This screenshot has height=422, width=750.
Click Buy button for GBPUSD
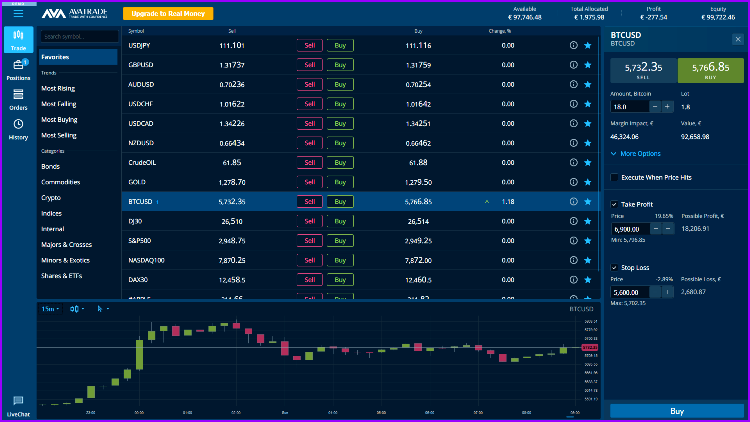pos(340,65)
